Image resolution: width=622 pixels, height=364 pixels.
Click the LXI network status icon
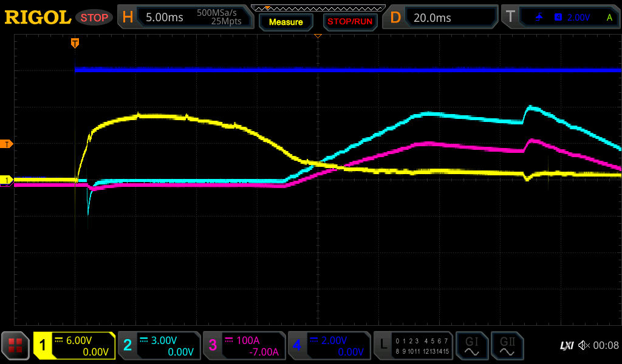[566, 346]
